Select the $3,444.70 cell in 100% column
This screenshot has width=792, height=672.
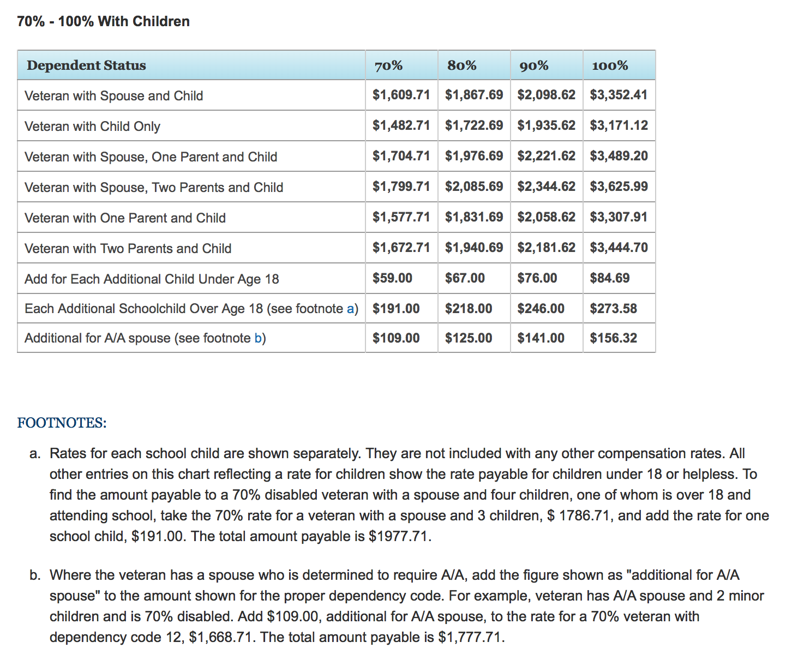618,248
